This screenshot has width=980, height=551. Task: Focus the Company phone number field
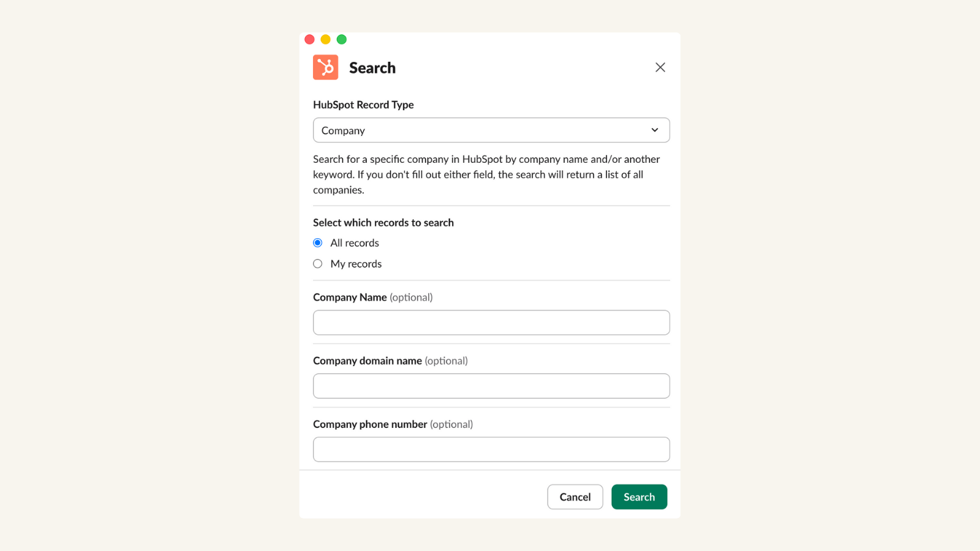[x=491, y=449]
